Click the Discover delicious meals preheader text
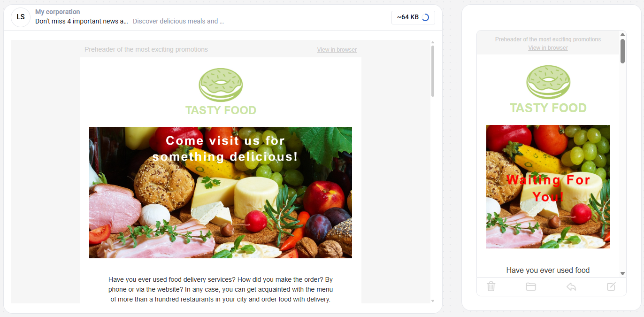Image resolution: width=644 pixels, height=317 pixels. point(178,21)
